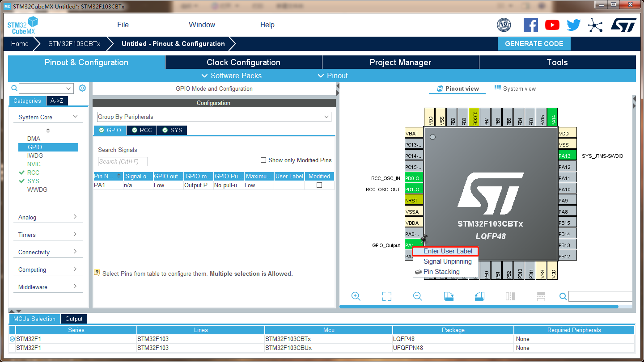This screenshot has height=362, width=644.
Task: Click the category search magnifier icon
Action: (14, 88)
